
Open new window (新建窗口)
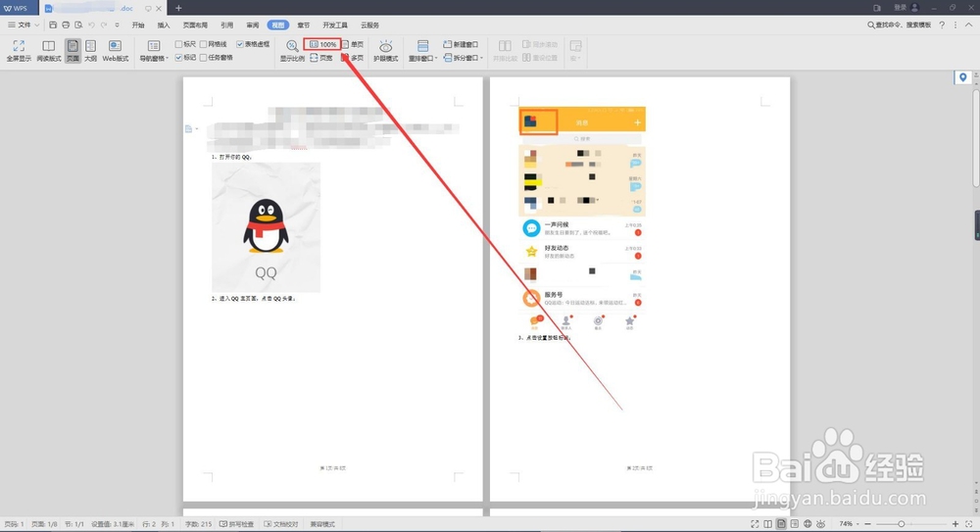[461, 44]
